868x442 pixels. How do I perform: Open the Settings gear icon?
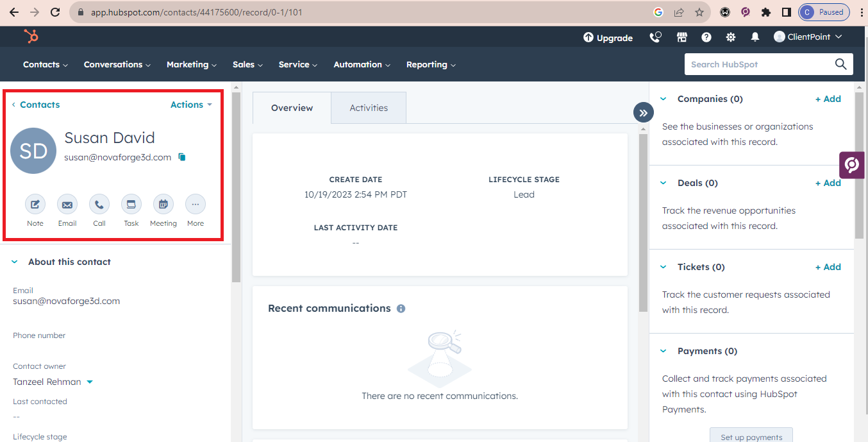[731, 37]
